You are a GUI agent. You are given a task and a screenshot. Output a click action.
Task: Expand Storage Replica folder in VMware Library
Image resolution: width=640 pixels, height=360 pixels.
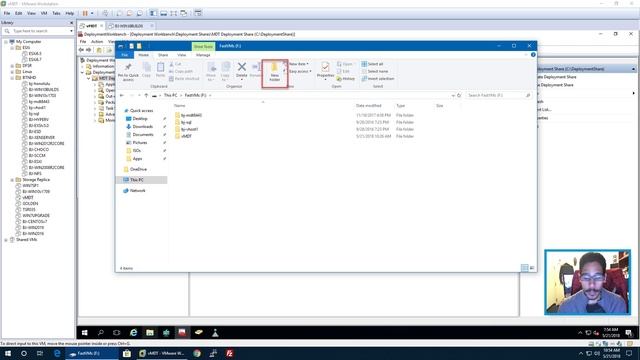(12, 180)
